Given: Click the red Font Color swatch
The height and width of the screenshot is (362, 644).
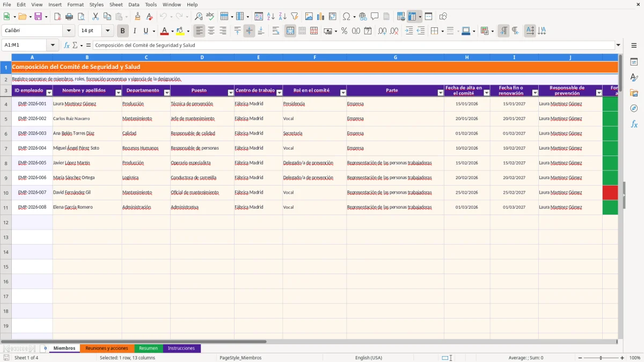Looking at the screenshot, I should (164, 31).
